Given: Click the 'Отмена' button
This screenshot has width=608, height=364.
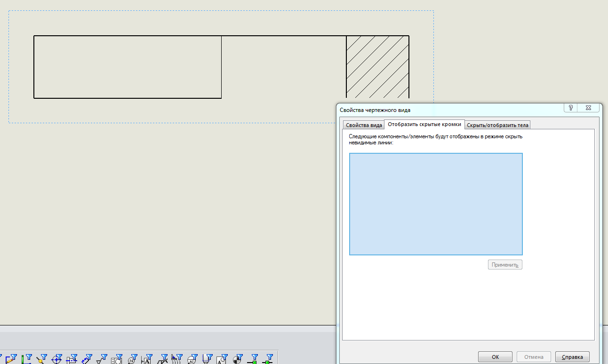Looking at the screenshot, I should [x=534, y=357].
